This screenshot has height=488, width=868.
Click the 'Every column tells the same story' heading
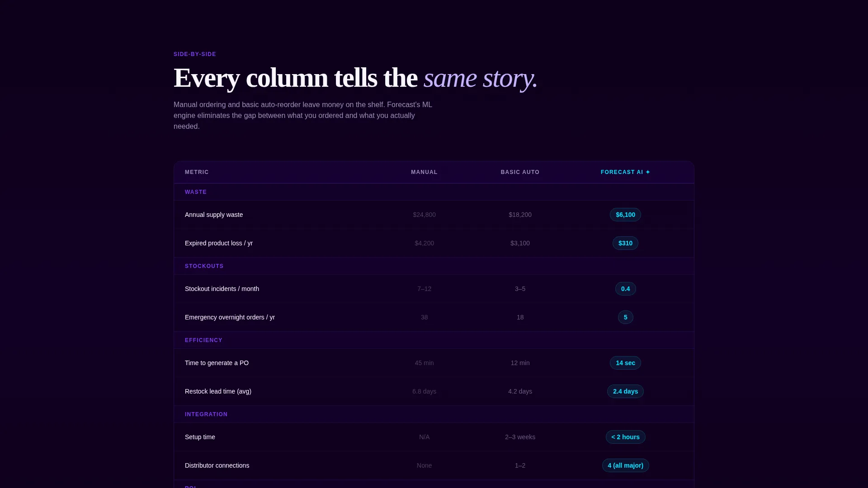pos(355,78)
